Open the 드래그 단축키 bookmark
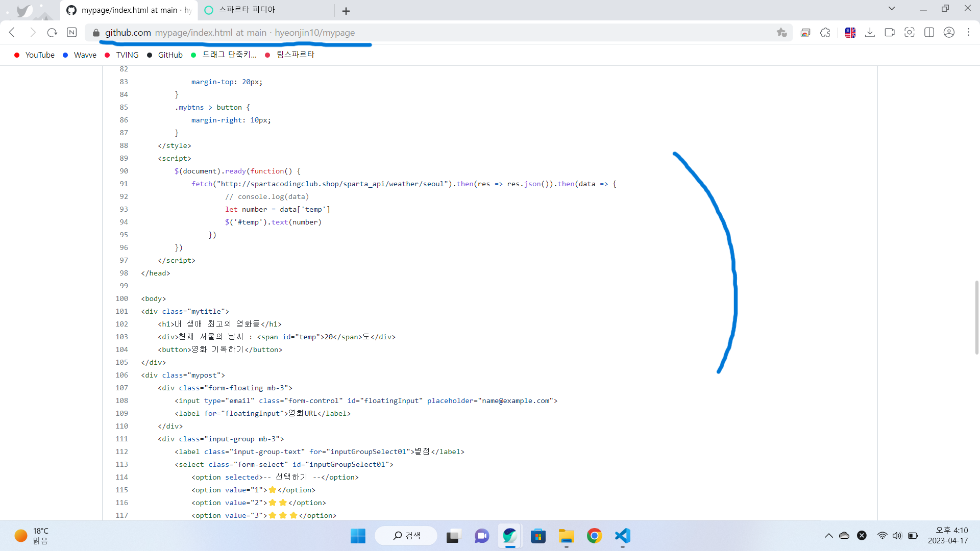 click(224, 55)
